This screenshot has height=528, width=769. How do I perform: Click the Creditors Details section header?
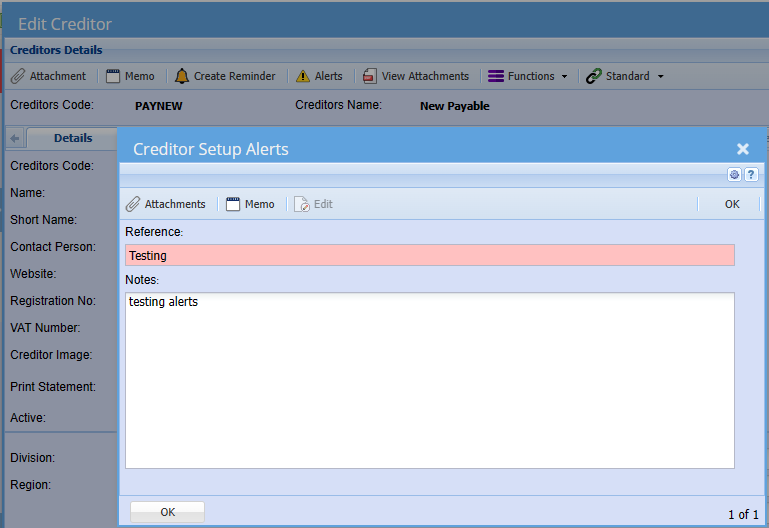[x=56, y=50]
